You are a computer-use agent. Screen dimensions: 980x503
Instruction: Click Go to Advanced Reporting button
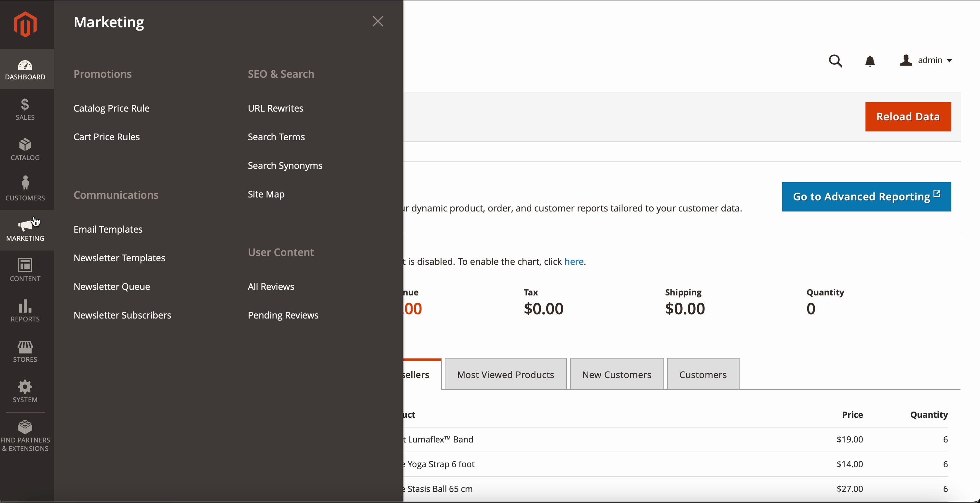[866, 197]
